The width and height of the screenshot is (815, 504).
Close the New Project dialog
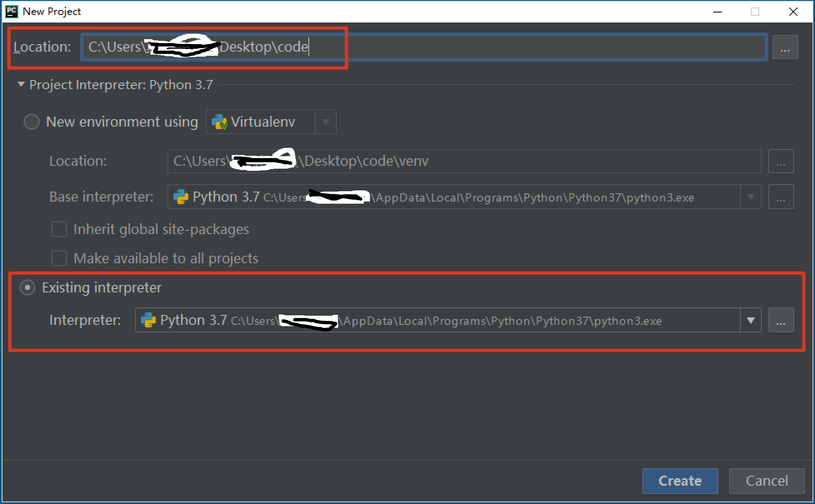pos(793,11)
